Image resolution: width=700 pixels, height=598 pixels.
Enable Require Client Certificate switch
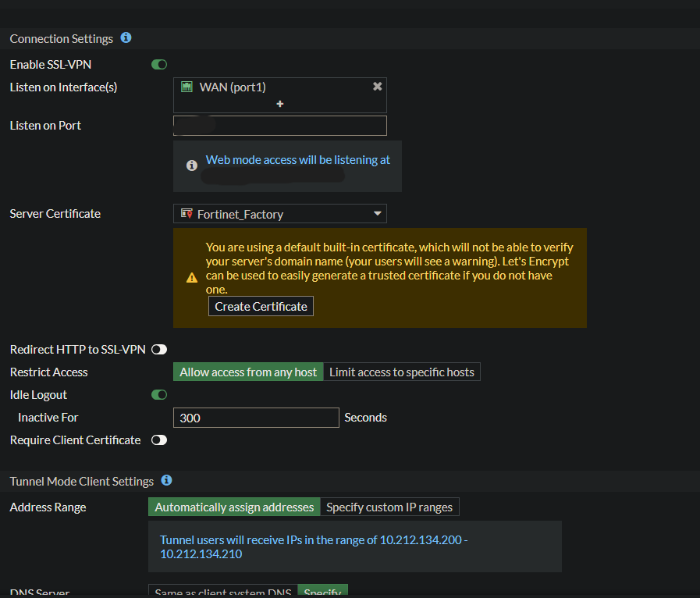coord(159,440)
